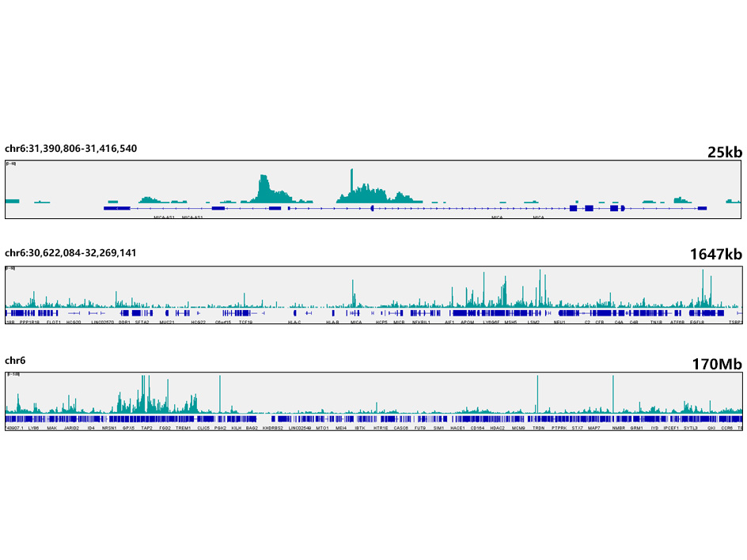
Task: Click the PPP1R18 gene label
Action: tap(29, 323)
